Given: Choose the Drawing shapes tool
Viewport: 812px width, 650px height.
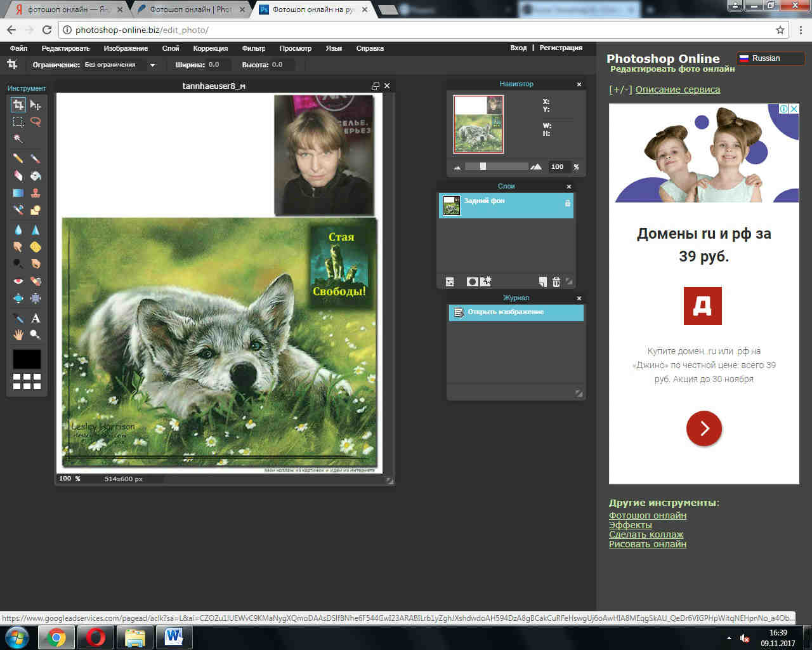Looking at the screenshot, I should tap(36, 210).
